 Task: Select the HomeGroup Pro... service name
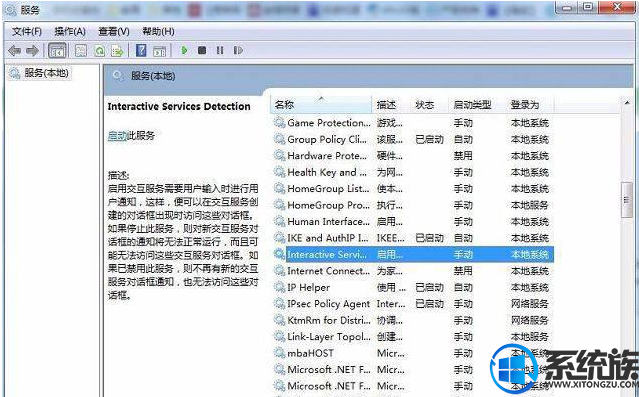click(x=328, y=205)
